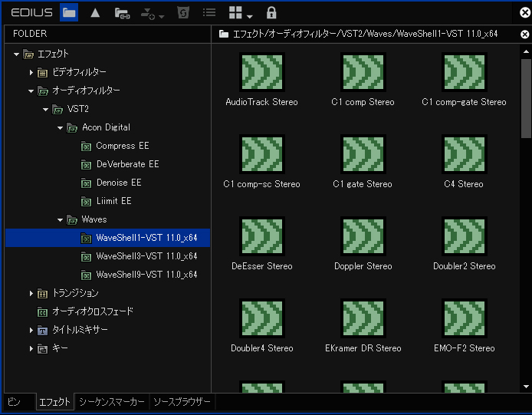Select the AudioTrack Stereo effect icon
The height and width of the screenshot is (415, 532).
[x=262, y=71]
